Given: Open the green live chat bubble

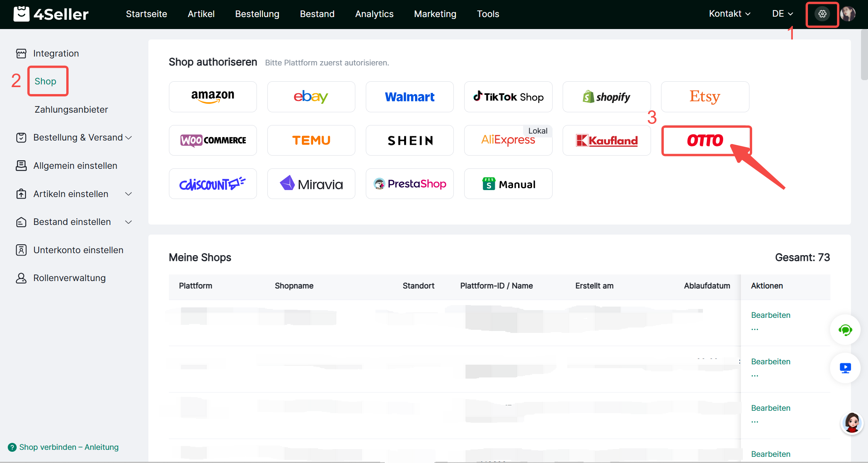Looking at the screenshot, I should coord(845,330).
